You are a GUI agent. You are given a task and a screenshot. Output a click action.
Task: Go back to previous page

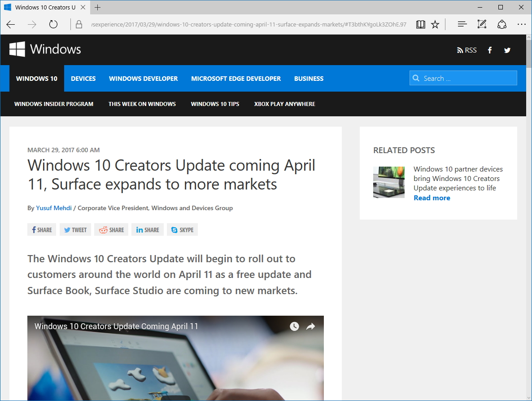pos(11,24)
